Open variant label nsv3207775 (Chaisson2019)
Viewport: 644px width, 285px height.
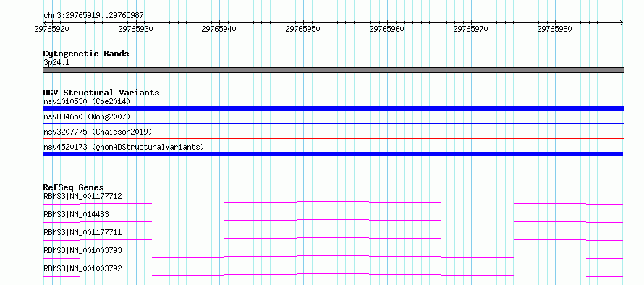click(x=98, y=132)
